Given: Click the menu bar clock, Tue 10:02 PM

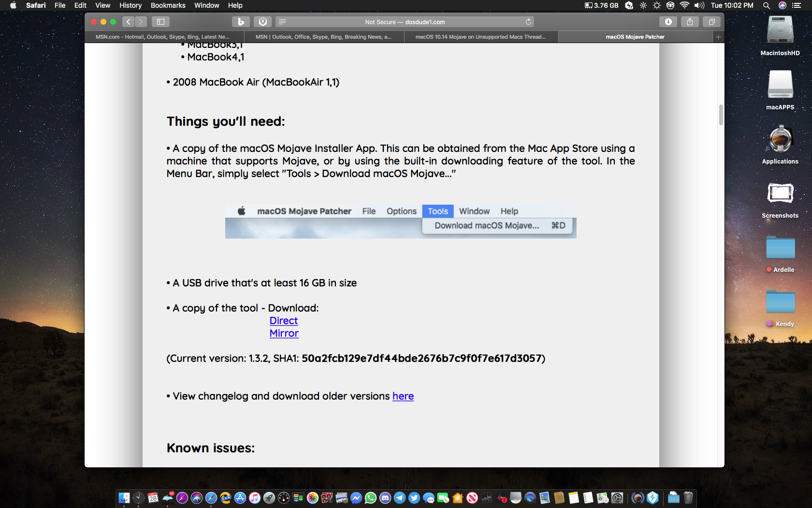Looking at the screenshot, I should click(x=732, y=5).
